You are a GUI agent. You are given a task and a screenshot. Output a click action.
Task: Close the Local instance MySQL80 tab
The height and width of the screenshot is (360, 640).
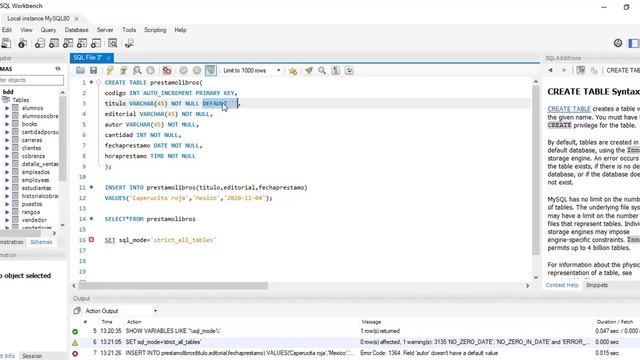[76, 18]
